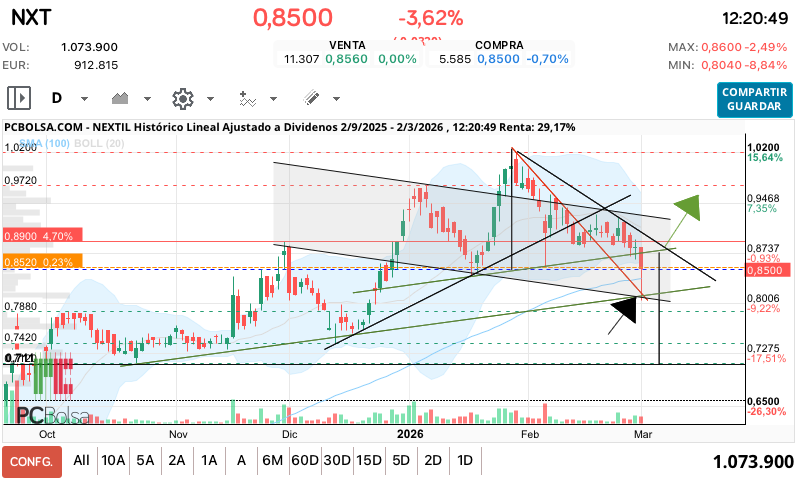Click the red 0,8900 4,70% level tag

click(42, 236)
